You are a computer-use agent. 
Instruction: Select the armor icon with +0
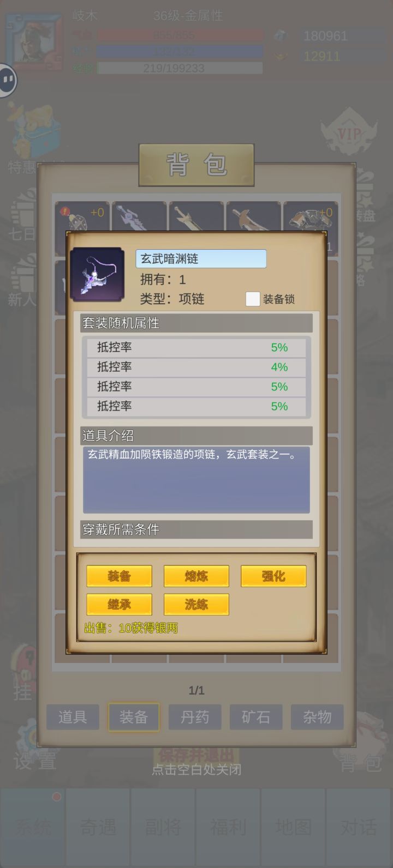pyautogui.click(x=310, y=217)
